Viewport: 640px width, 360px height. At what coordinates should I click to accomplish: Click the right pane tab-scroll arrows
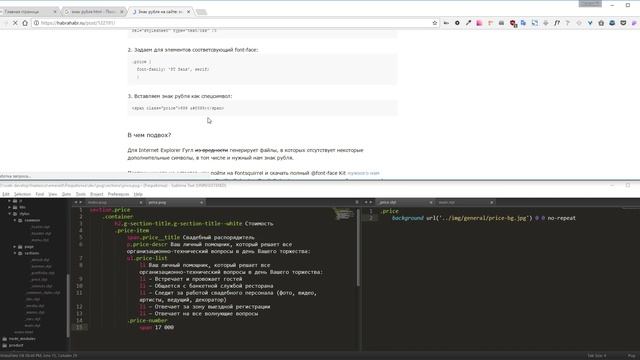click(368, 202)
